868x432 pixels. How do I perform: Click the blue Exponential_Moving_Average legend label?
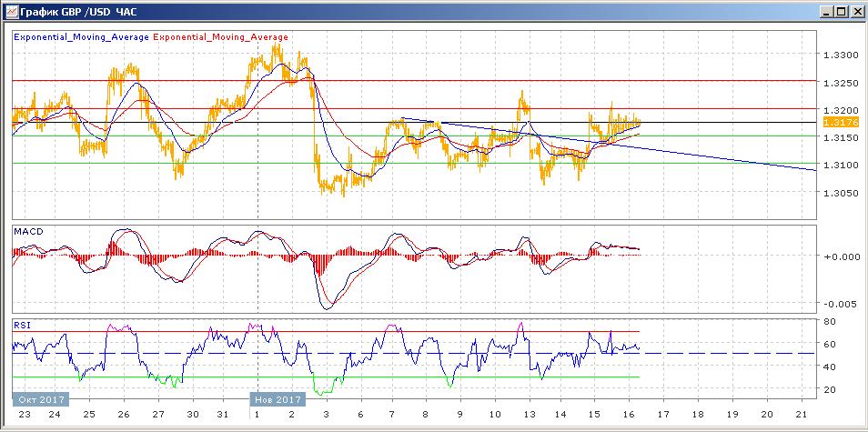pos(81,37)
